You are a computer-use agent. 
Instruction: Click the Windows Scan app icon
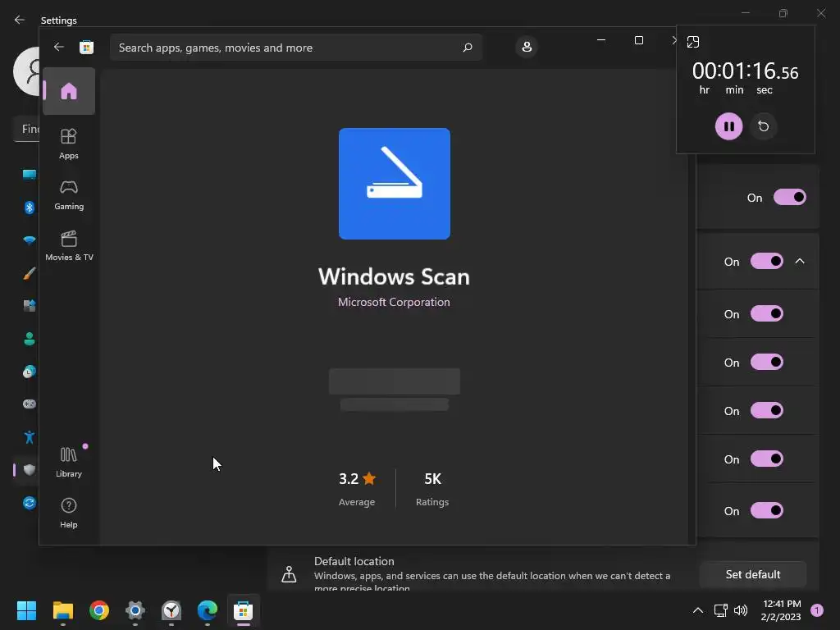click(395, 184)
